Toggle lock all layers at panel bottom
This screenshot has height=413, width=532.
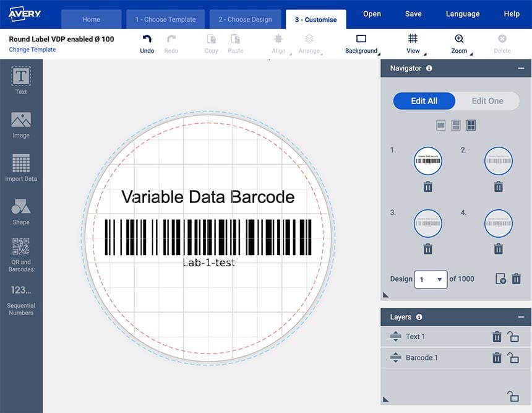coord(513,396)
